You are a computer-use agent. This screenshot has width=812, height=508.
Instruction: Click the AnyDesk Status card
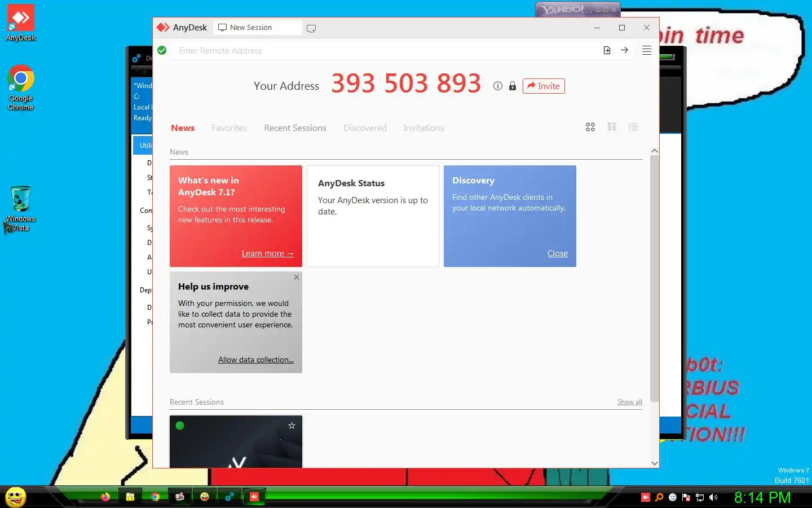pos(373,216)
